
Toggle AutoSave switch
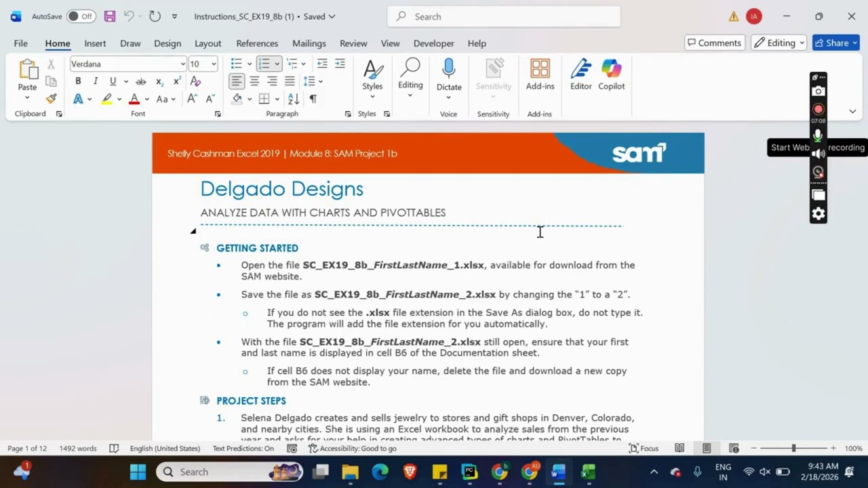[x=81, y=16]
